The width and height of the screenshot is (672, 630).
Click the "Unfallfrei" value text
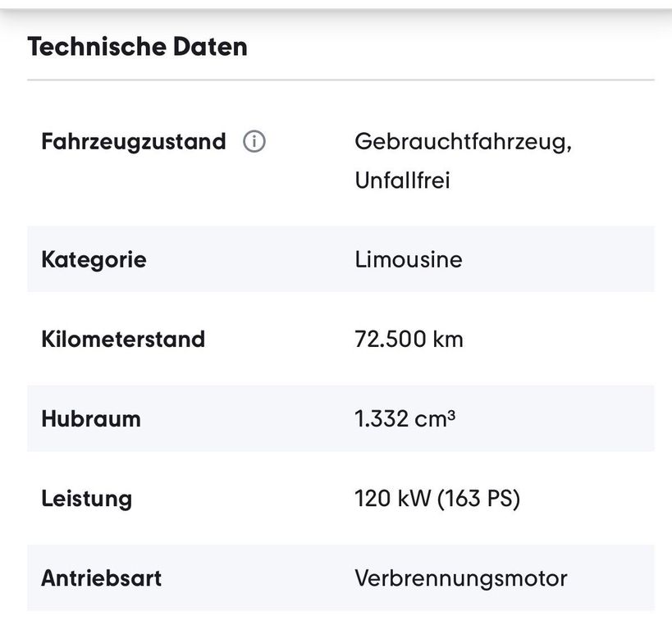coord(402,180)
